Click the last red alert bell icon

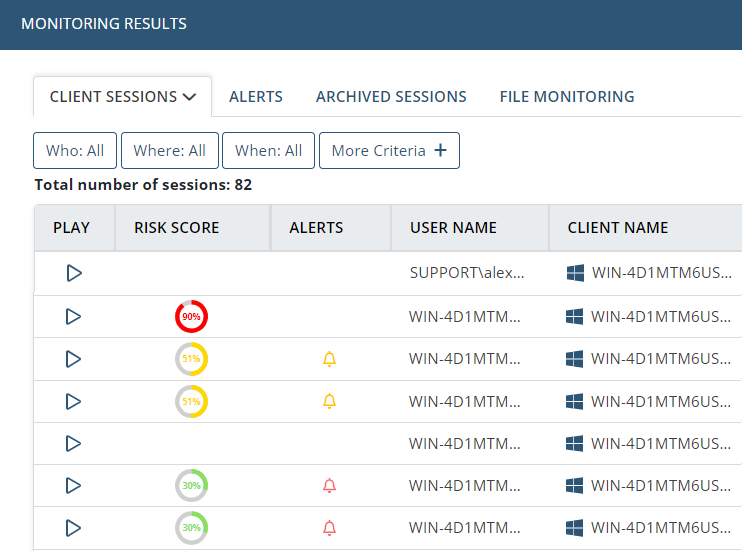click(x=329, y=527)
